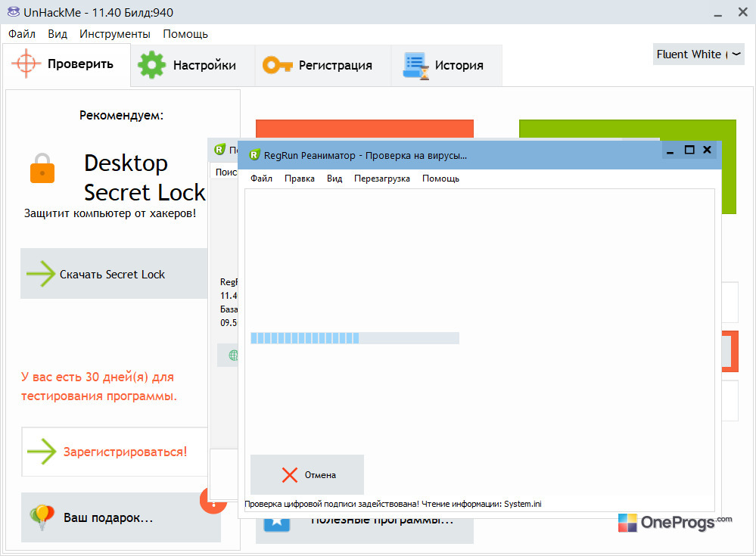This screenshot has width=756, height=556.
Task: Click the crosshair icon on Проверить tab
Action: click(x=26, y=63)
